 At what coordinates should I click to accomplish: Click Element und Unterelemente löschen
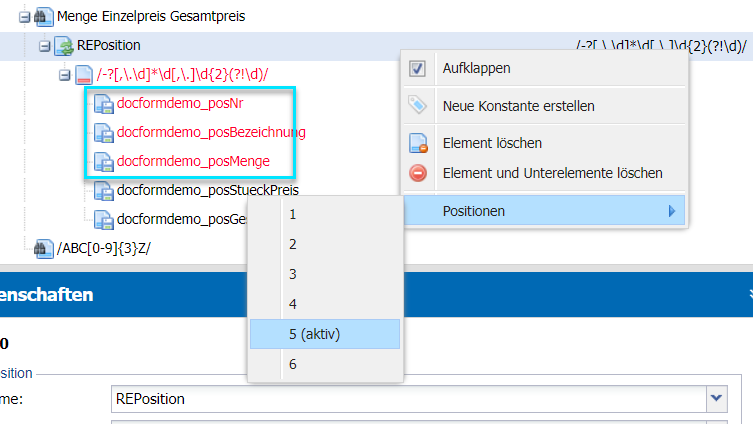(x=552, y=173)
